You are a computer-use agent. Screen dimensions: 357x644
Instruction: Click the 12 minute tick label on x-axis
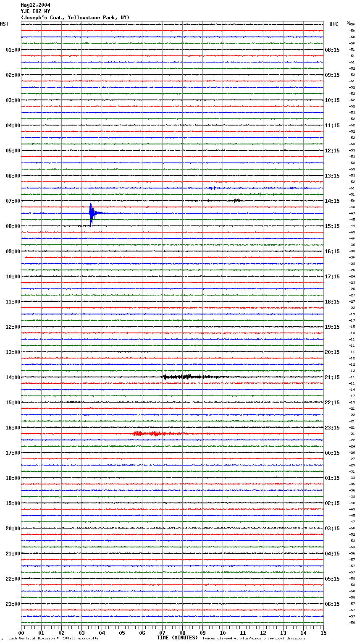click(263, 633)
